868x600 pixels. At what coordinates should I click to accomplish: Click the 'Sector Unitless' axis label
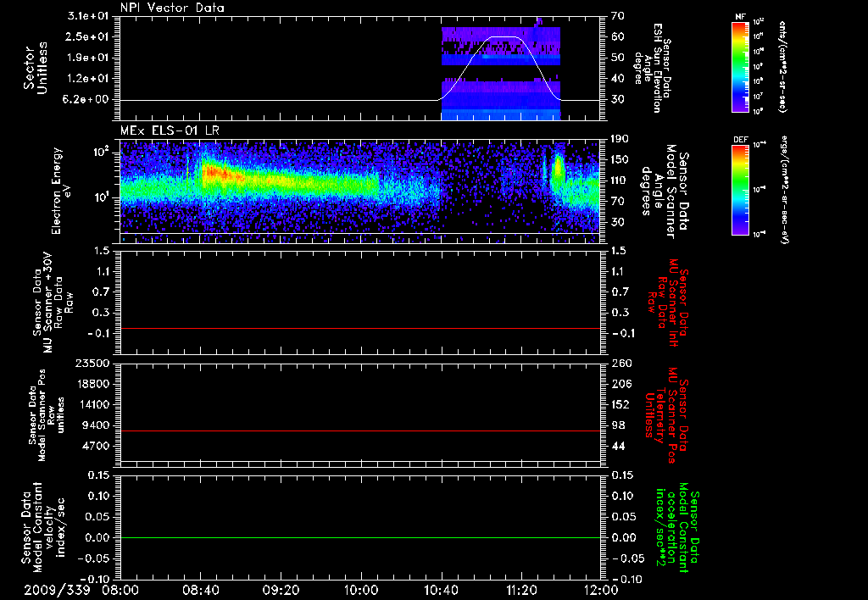pyautogui.click(x=36, y=68)
